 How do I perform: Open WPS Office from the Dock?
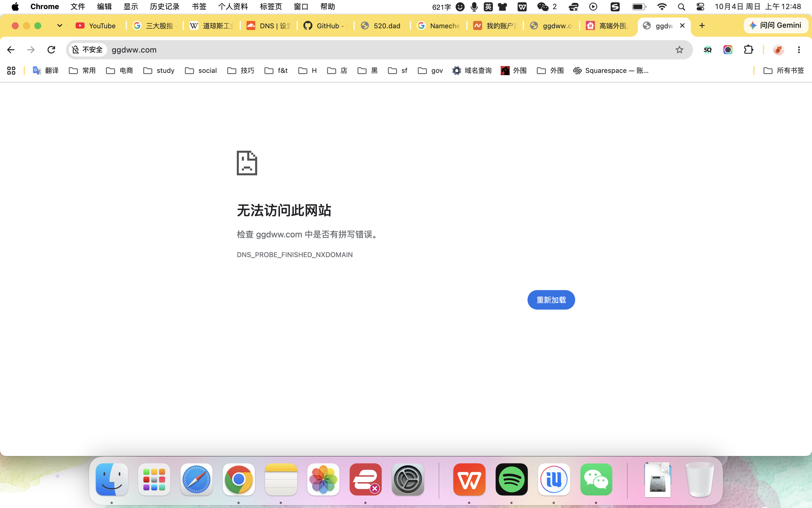469,479
